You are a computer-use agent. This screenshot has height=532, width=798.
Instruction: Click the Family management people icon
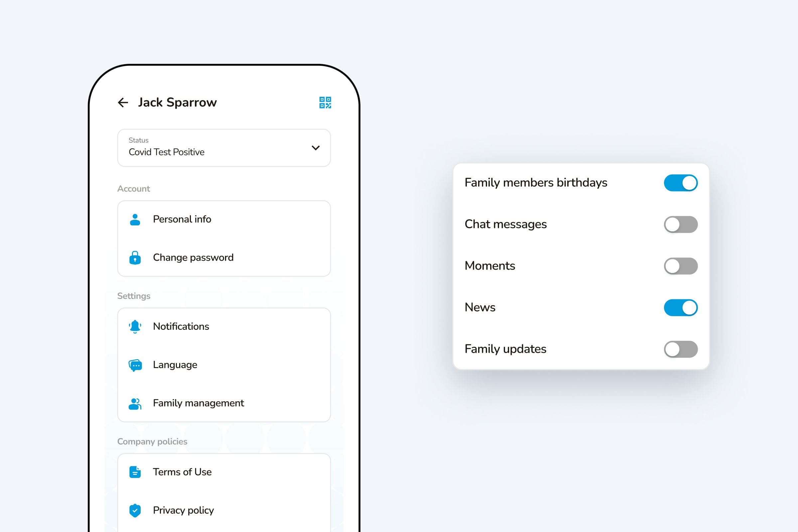coord(135,403)
